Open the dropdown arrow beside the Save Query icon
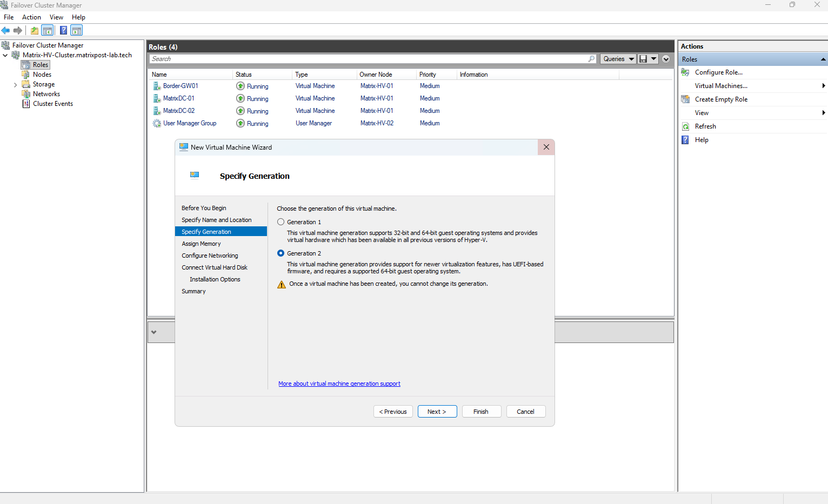The width and height of the screenshot is (828, 504). point(653,59)
